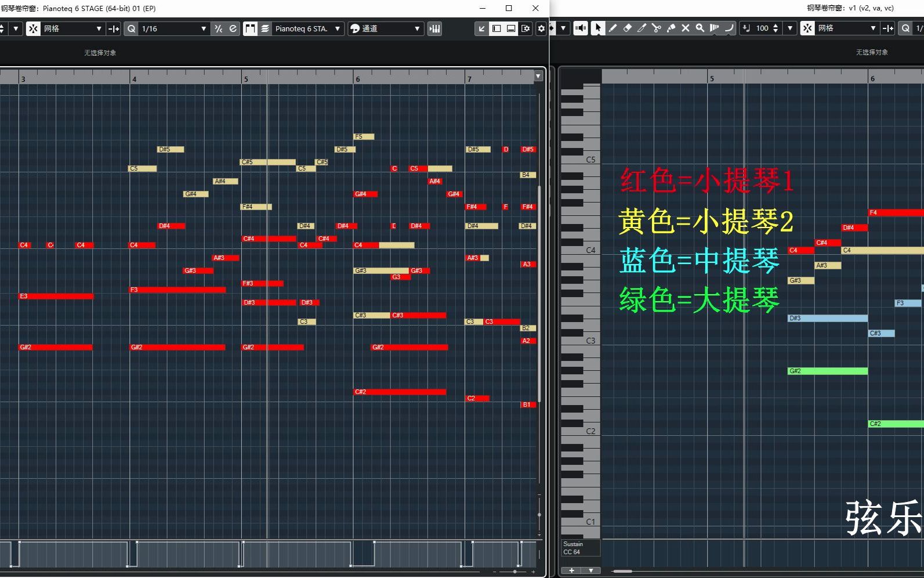Select the Split scissors tool

(x=656, y=28)
